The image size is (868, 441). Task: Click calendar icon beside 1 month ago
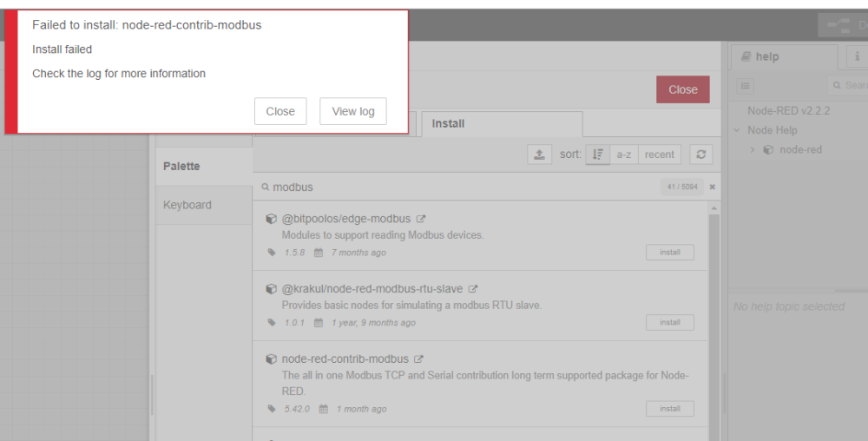coord(323,409)
